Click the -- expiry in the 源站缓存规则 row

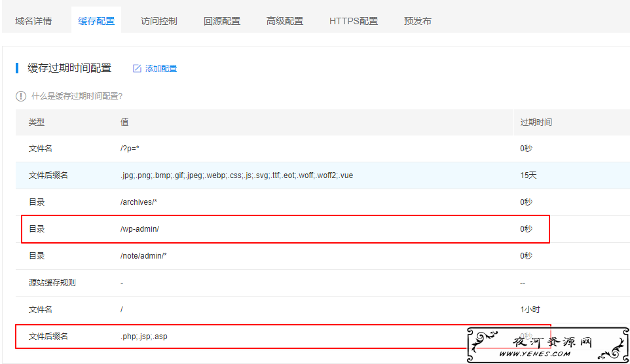(523, 283)
